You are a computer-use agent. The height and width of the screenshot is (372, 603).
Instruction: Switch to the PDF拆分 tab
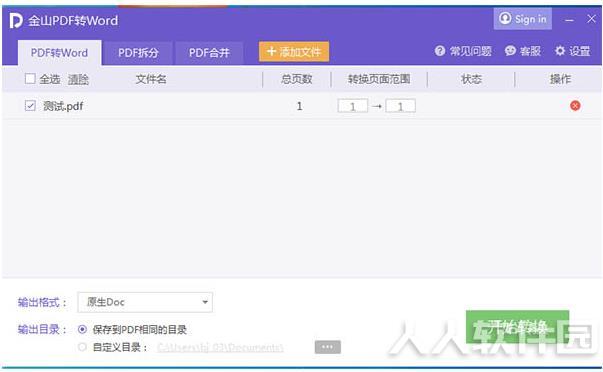click(138, 53)
